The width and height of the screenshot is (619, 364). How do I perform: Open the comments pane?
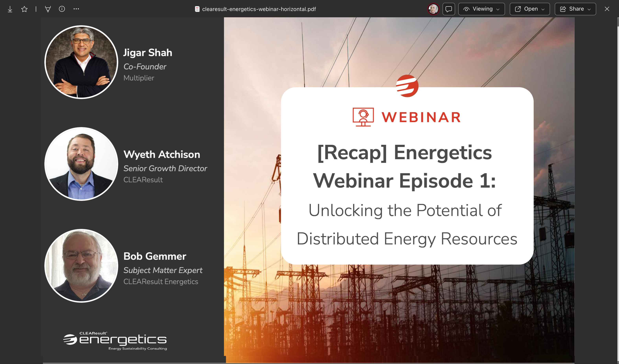pyautogui.click(x=448, y=9)
